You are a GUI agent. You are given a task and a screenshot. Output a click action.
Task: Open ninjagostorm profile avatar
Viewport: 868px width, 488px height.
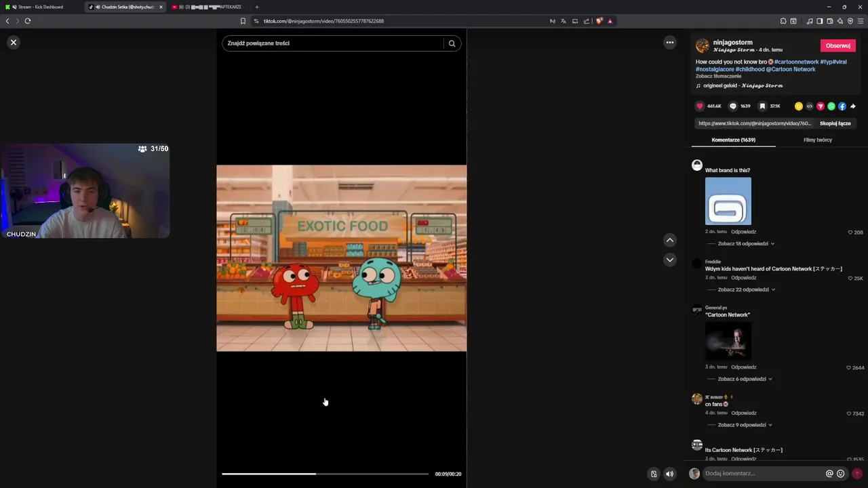click(703, 46)
